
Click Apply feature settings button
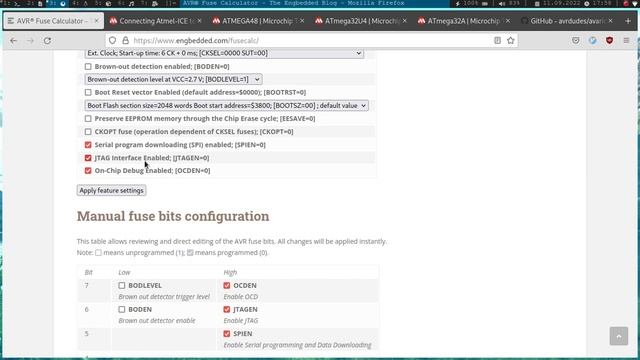(111, 191)
